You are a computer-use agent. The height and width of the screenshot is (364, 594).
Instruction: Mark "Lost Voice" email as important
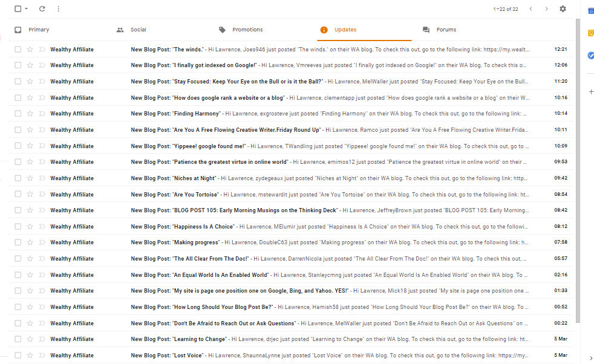(x=42, y=356)
